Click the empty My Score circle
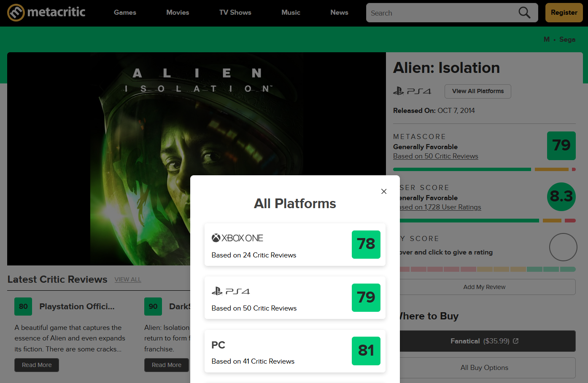 [x=563, y=247]
